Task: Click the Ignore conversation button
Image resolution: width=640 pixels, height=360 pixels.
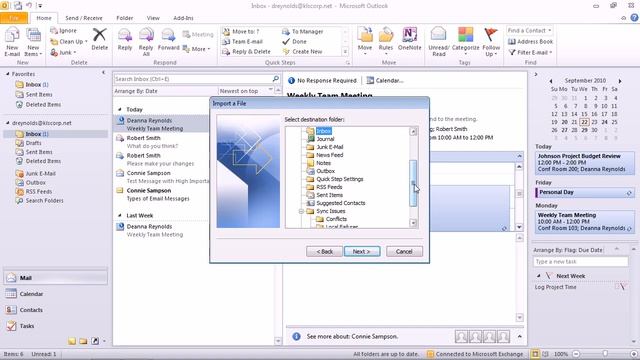Action: tap(64, 31)
